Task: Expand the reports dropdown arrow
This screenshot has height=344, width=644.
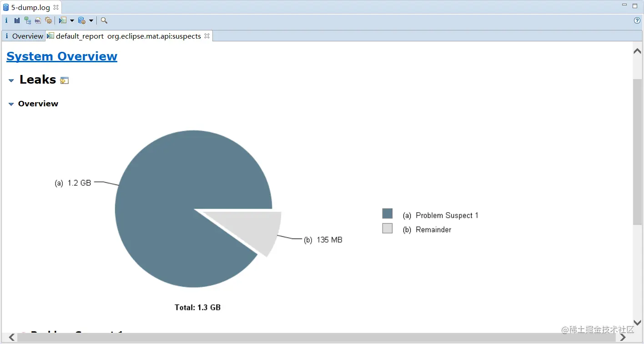Action: pyautogui.click(x=72, y=20)
